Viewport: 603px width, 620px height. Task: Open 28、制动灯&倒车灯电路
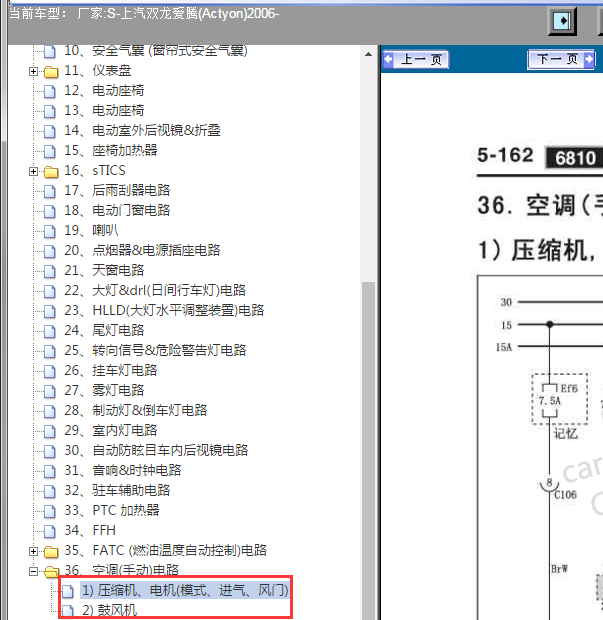(x=136, y=410)
